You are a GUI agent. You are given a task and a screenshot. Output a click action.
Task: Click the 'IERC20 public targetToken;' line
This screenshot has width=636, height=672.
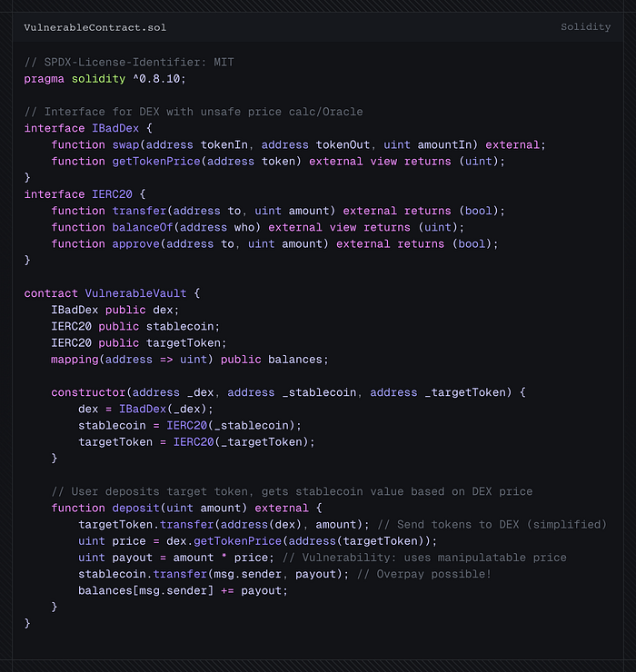(x=139, y=343)
